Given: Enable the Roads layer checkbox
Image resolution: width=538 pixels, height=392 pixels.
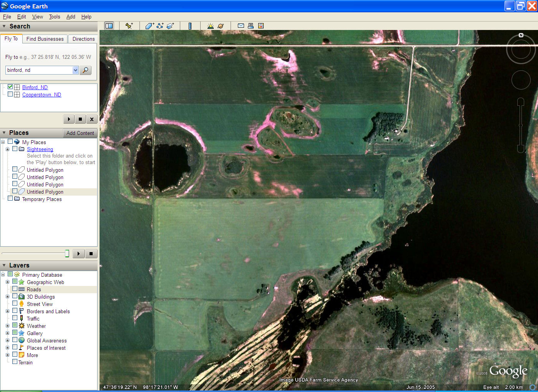Looking at the screenshot, I should click(x=15, y=289).
